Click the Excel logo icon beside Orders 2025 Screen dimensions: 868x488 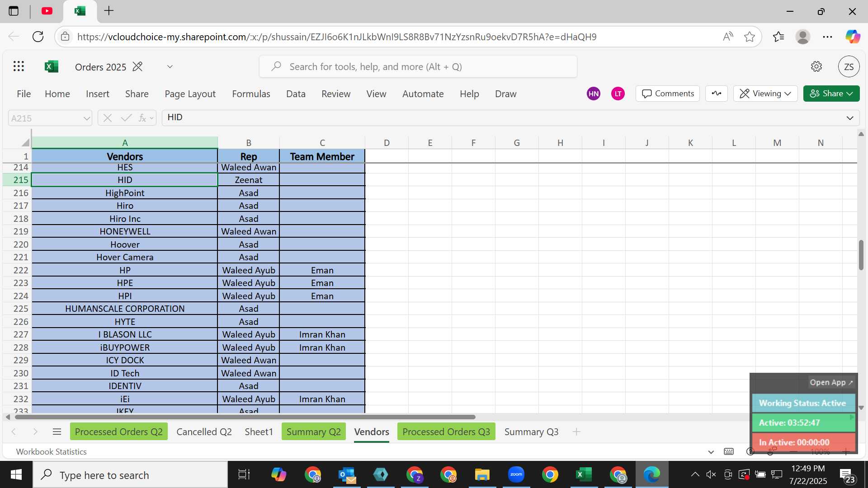point(52,66)
